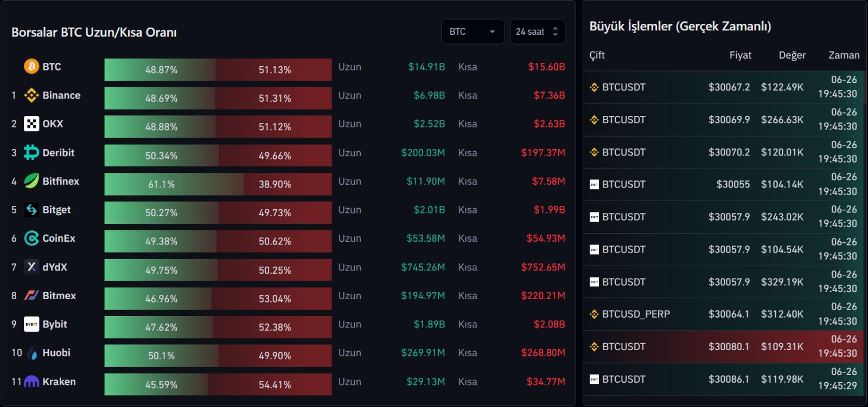Viewport: 868px width, 407px height.
Task: Click Binance icon on BTCUSD_PERP row
Action: [x=594, y=314]
